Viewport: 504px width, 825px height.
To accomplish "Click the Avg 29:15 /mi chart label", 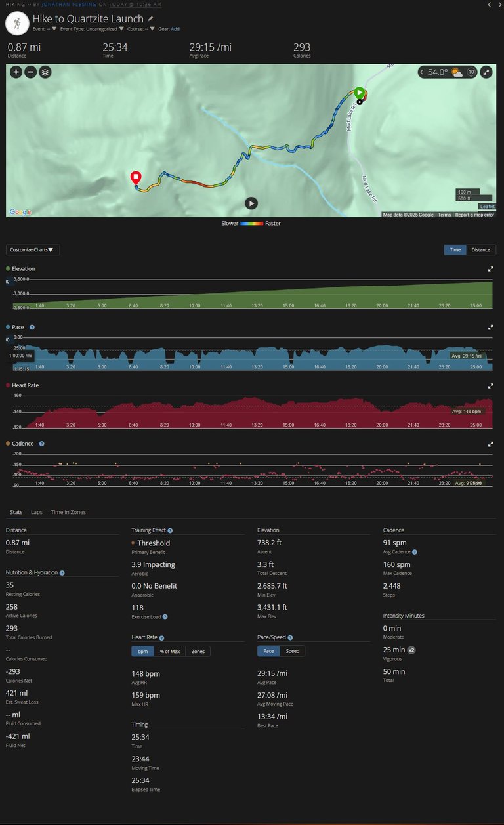I will (467, 356).
